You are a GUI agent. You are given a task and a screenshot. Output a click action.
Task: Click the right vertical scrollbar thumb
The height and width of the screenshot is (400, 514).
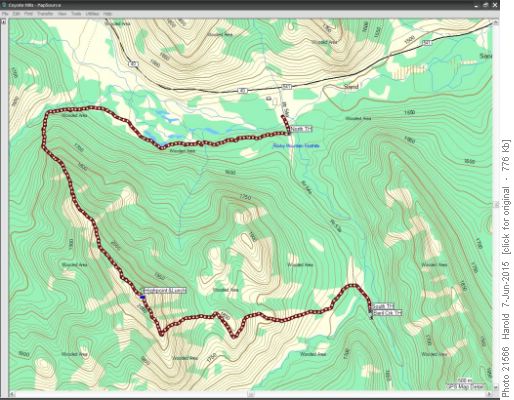coord(496,204)
